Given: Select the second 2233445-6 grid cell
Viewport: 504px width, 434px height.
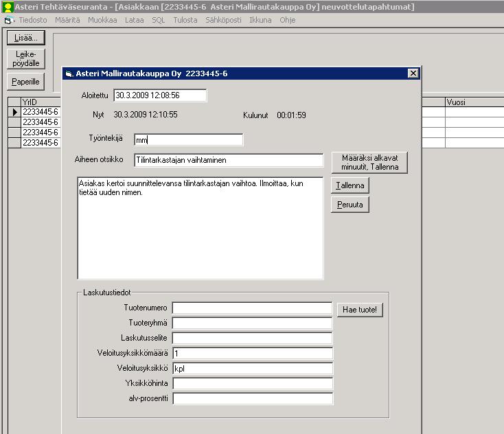Looking at the screenshot, I should coord(41,122).
